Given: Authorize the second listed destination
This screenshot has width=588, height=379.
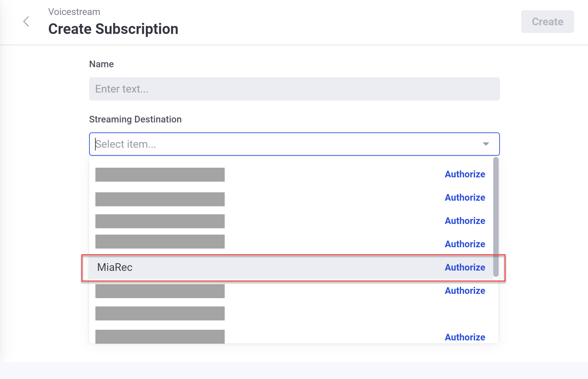Looking at the screenshot, I should (465, 197).
